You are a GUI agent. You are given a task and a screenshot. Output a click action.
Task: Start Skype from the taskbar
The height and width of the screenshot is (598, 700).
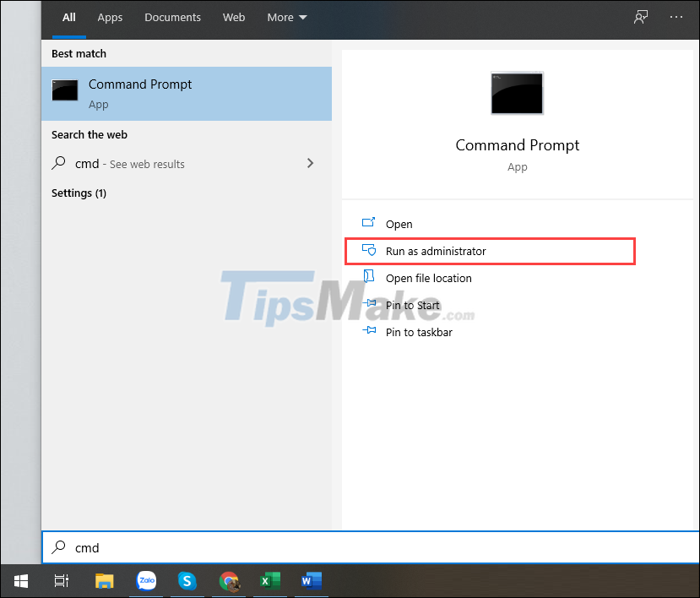click(x=187, y=581)
